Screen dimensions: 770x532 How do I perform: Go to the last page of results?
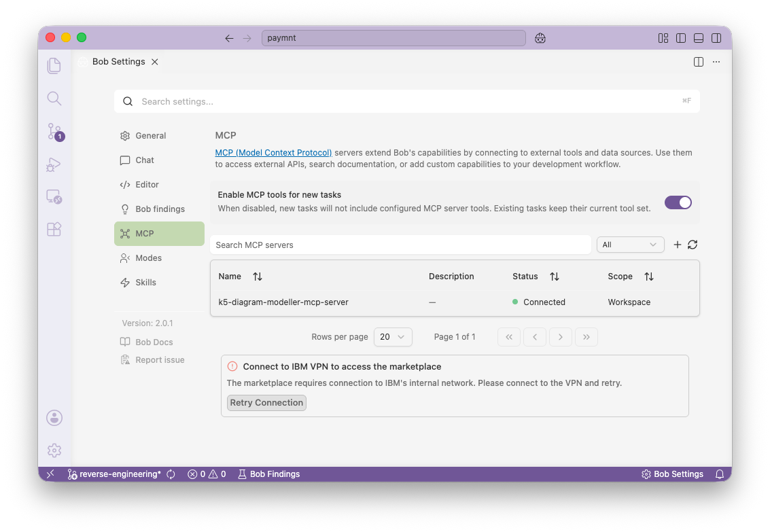587,337
